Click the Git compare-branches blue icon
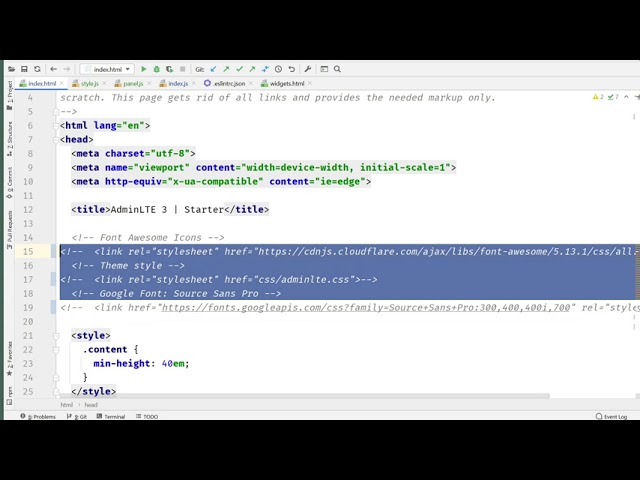This screenshot has width=640, height=480. (x=265, y=69)
